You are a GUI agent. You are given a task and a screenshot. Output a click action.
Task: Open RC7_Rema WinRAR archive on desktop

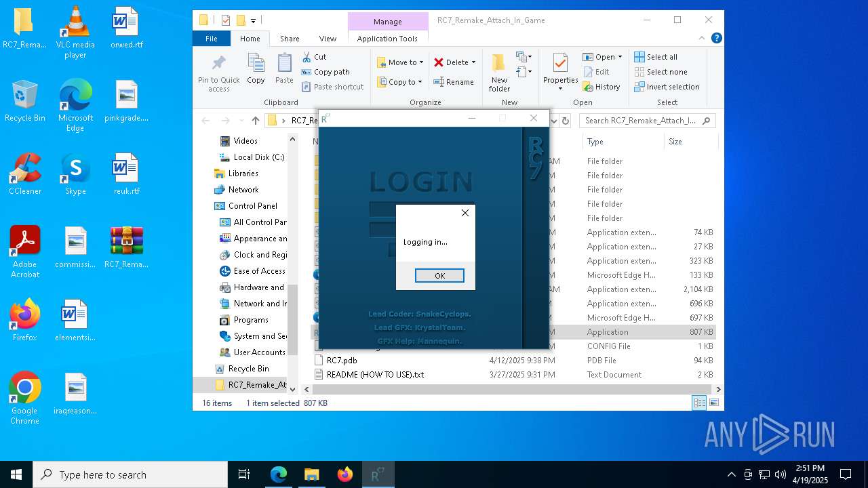click(126, 247)
